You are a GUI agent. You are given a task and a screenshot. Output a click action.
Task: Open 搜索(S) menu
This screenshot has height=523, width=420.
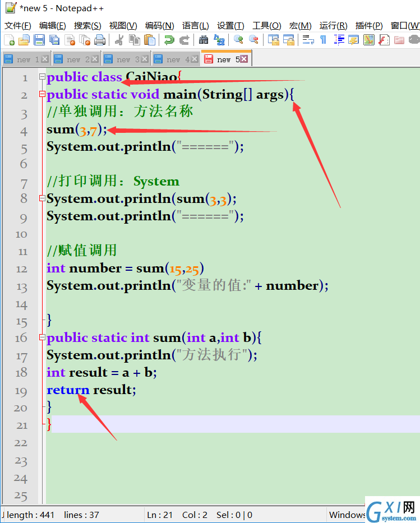(87, 26)
